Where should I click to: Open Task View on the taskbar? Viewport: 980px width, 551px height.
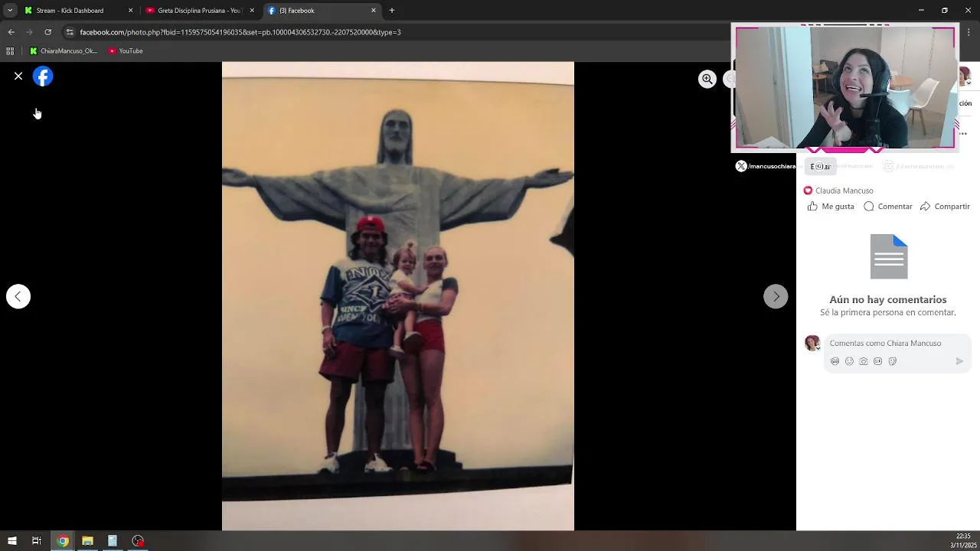point(37,541)
